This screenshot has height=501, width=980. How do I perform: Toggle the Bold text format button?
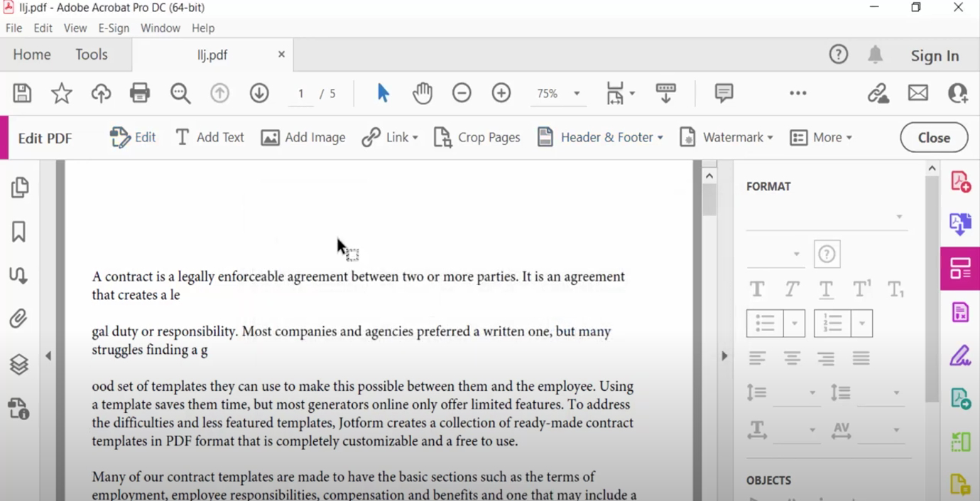click(x=757, y=289)
